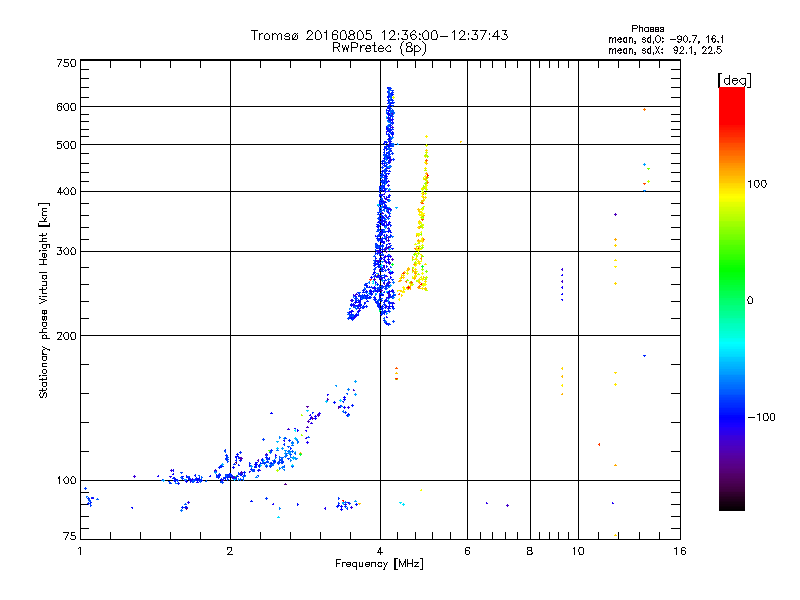The height and width of the screenshot is (600, 800).
Task: Click the y-axis tick label '400'
Action: 66,191
